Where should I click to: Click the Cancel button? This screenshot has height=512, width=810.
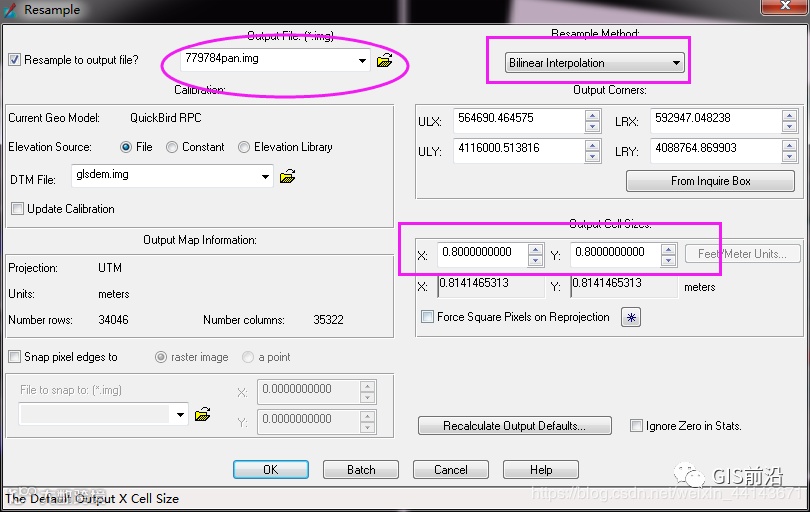click(x=450, y=470)
